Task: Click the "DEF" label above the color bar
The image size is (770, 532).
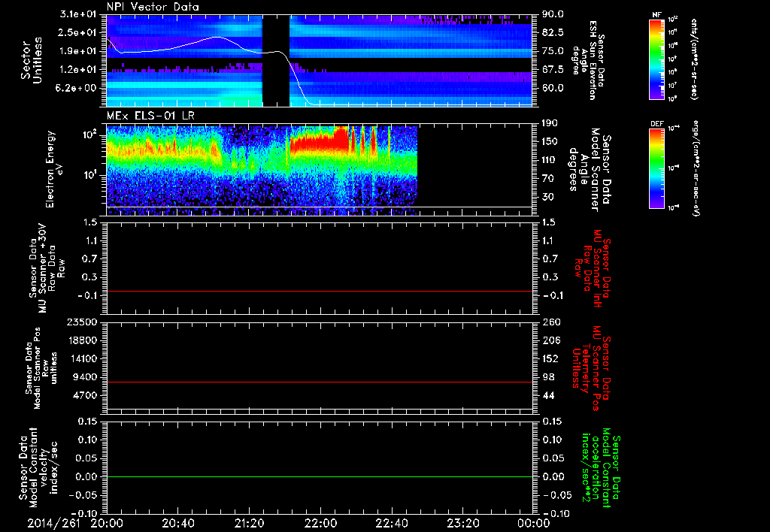Action: click(x=656, y=124)
